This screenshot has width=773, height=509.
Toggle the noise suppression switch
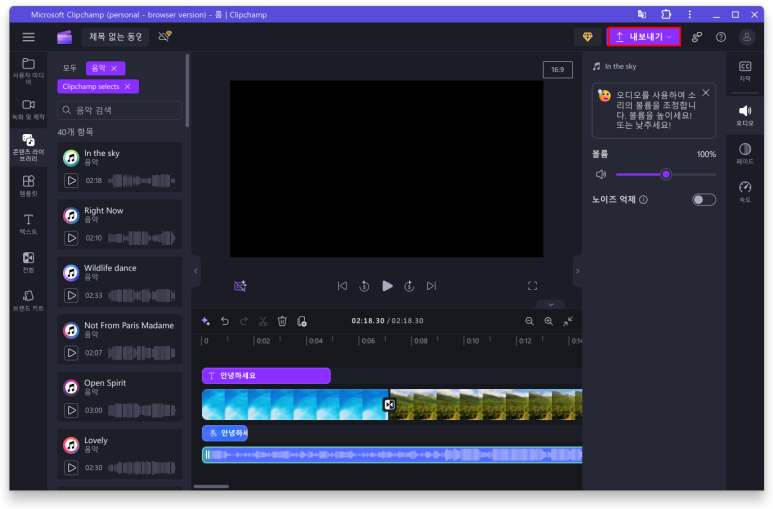(703, 200)
